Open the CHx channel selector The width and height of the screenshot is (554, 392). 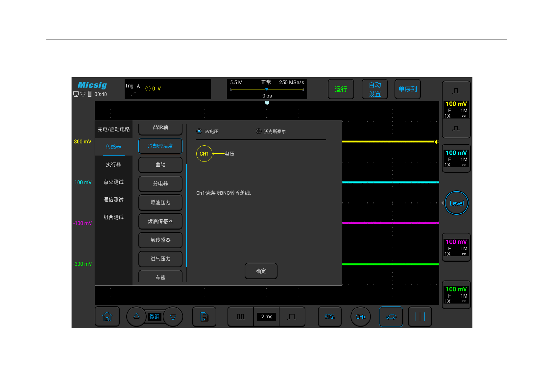click(x=360, y=317)
